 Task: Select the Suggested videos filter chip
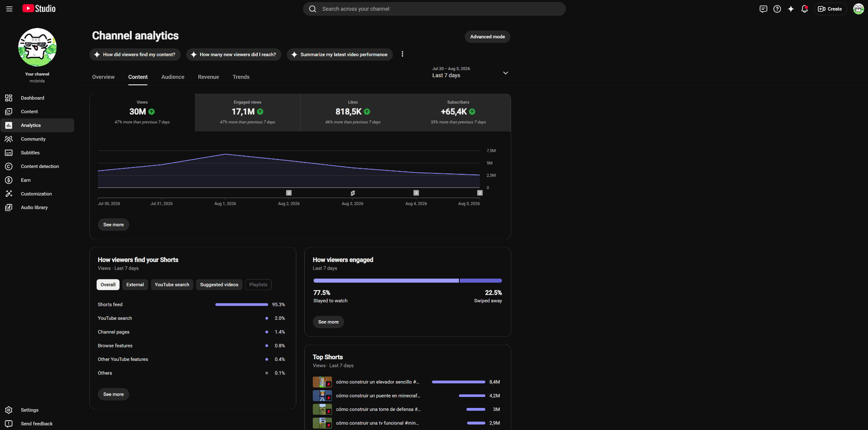[x=219, y=285]
